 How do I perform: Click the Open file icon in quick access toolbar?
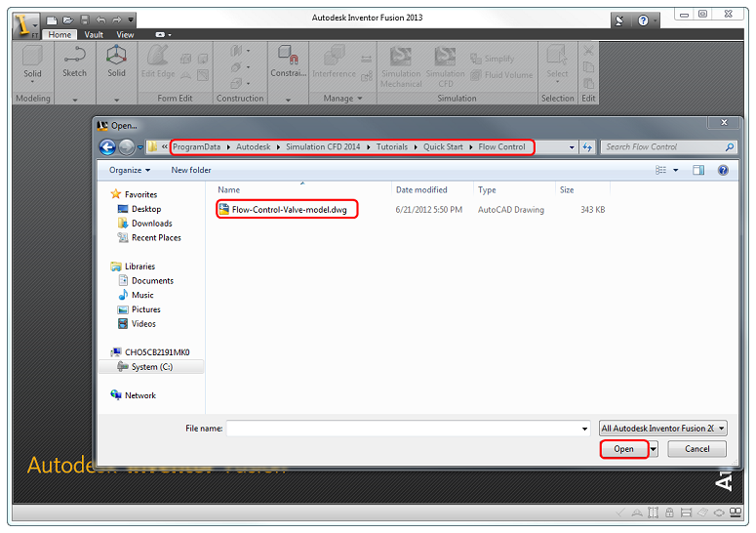(x=68, y=20)
